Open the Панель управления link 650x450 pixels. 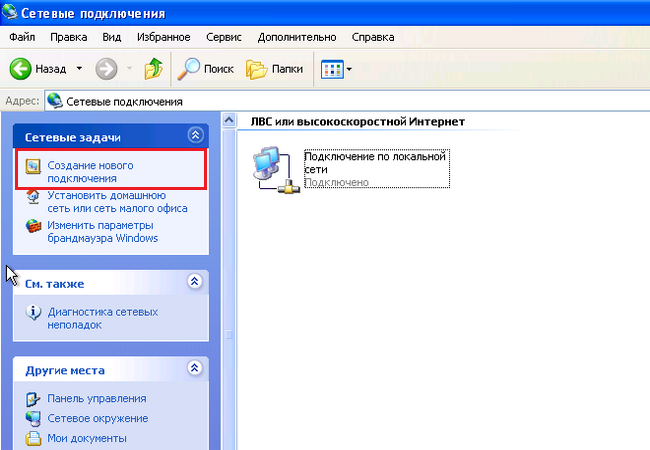[x=91, y=399]
